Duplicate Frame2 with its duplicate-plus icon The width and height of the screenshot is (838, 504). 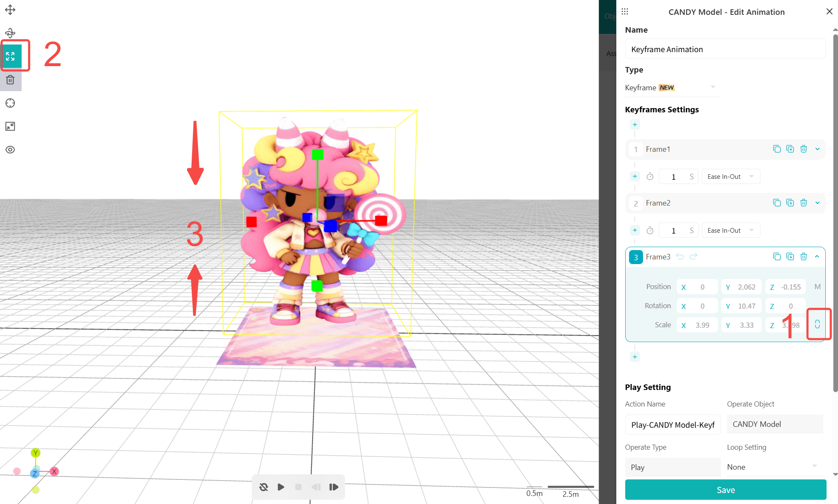tap(790, 203)
